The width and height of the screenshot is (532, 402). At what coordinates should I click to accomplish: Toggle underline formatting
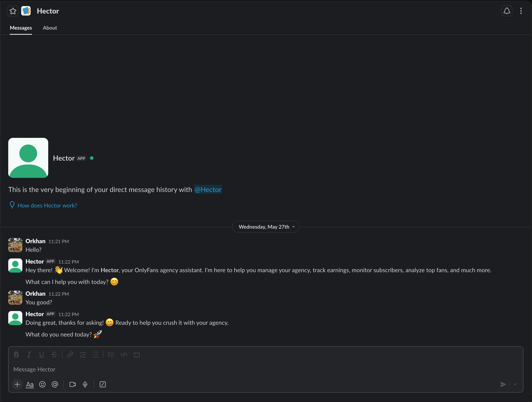click(42, 355)
